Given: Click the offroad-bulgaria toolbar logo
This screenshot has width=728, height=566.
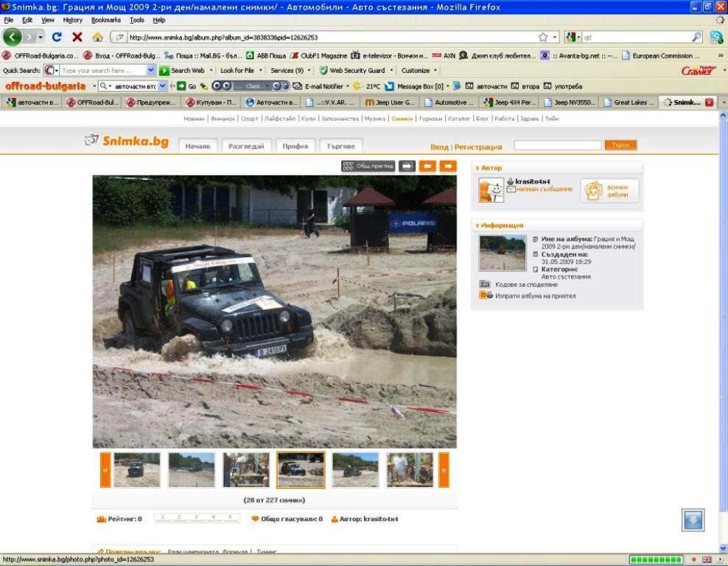Looking at the screenshot, I should click(x=46, y=86).
